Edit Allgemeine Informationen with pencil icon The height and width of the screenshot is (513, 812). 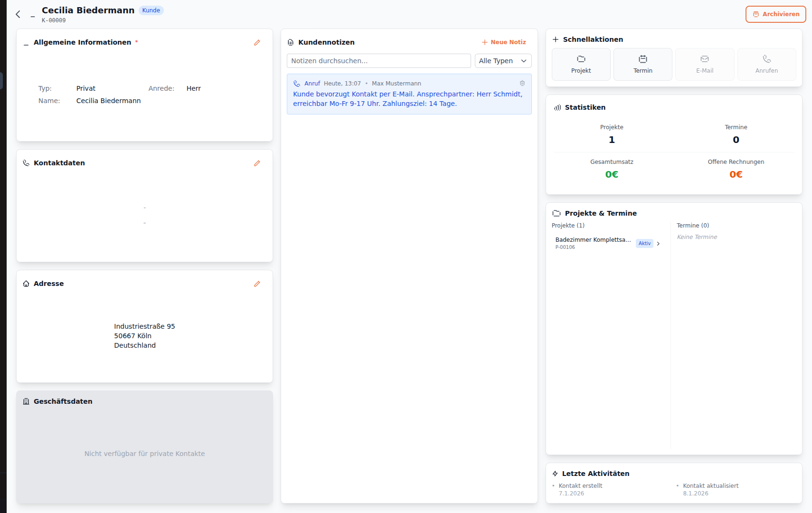click(x=257, y=43)
